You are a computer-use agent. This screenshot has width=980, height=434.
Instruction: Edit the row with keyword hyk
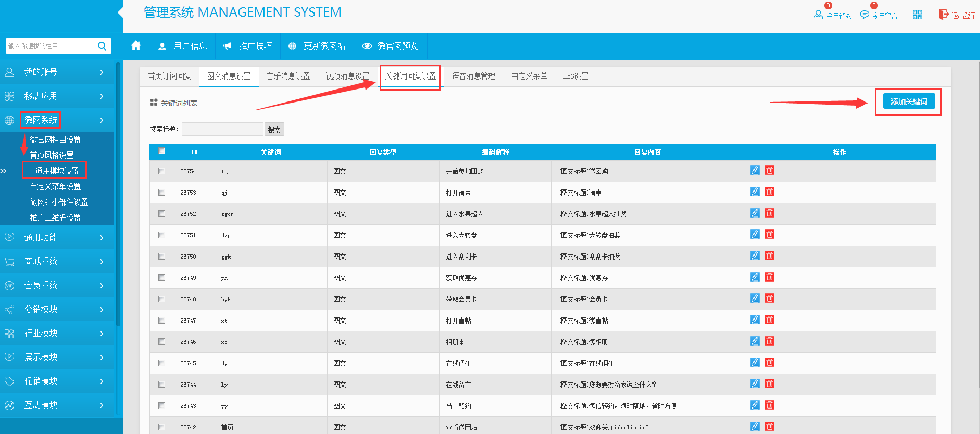pos(755,298)
